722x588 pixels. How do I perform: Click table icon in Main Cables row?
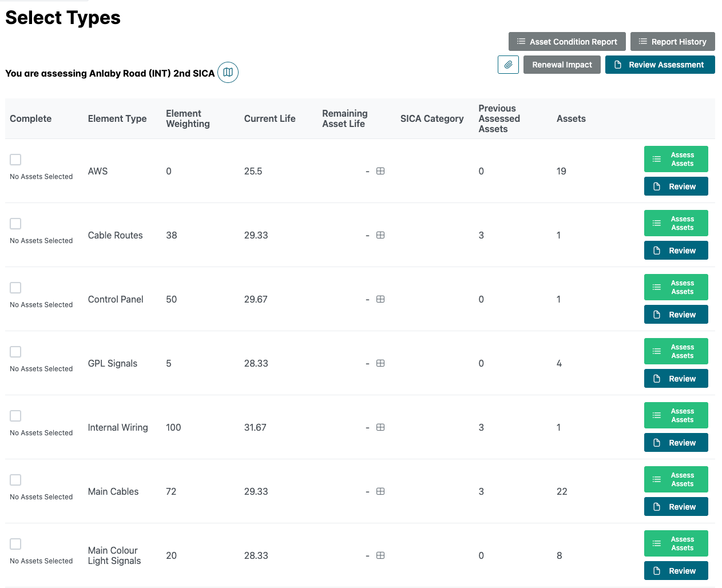point(380,491)
